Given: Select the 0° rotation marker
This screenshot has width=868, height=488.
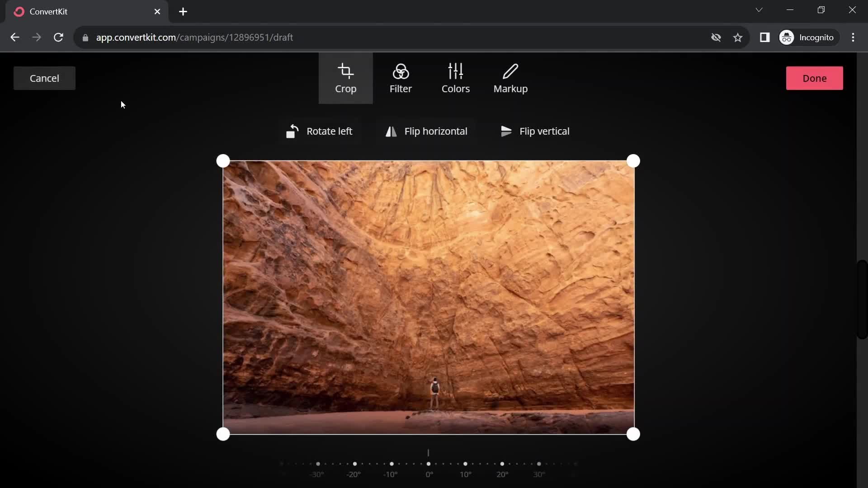Looking at the screenshot, I should point(428,464).
